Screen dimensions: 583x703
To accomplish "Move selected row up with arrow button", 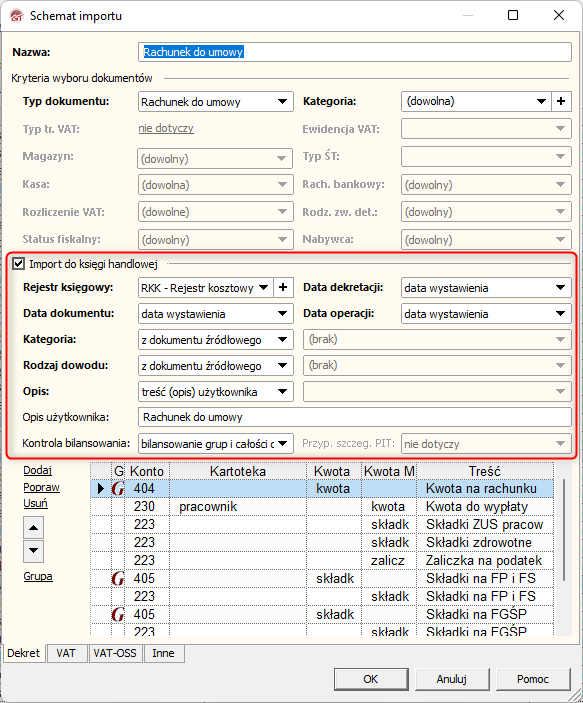I will point(34,528).
